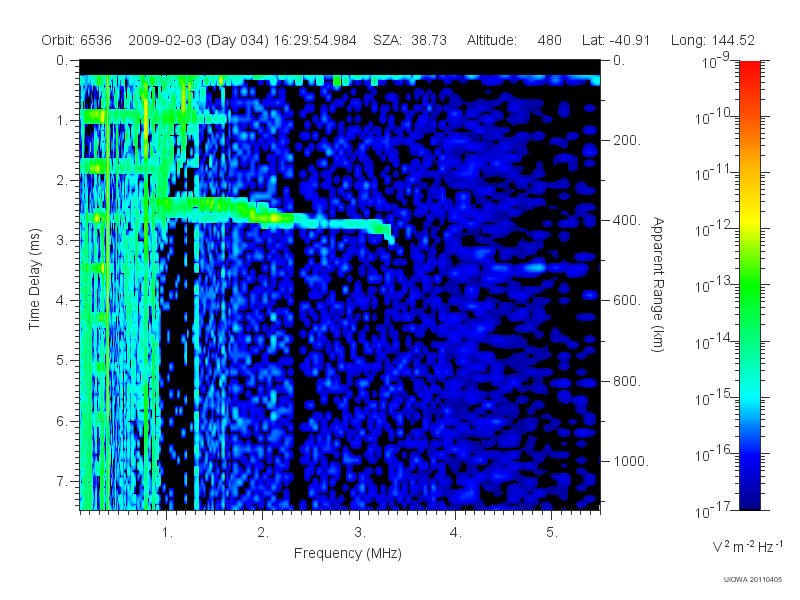Click the echo trace cusp near 3.3 MHz

tap(389, 234)
